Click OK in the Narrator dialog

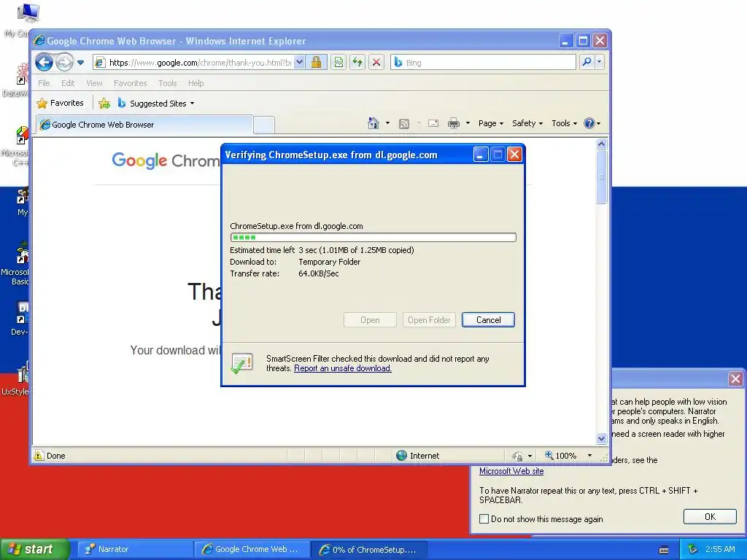710,517
